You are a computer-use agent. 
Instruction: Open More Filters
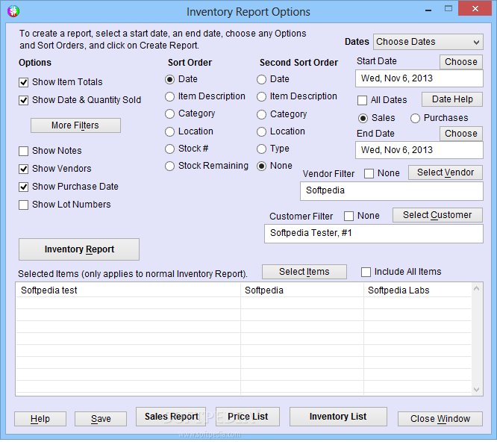click(75, 125)
